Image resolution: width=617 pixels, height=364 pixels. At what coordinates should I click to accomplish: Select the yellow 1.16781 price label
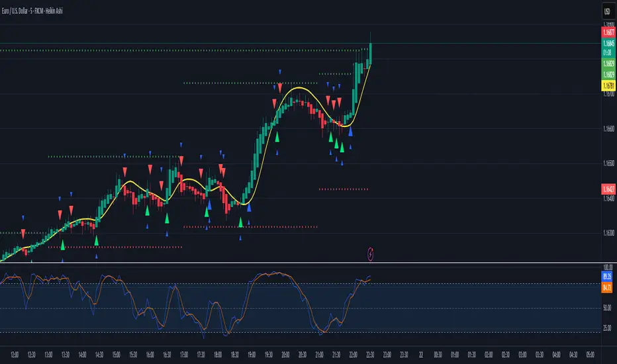[608, 86]
